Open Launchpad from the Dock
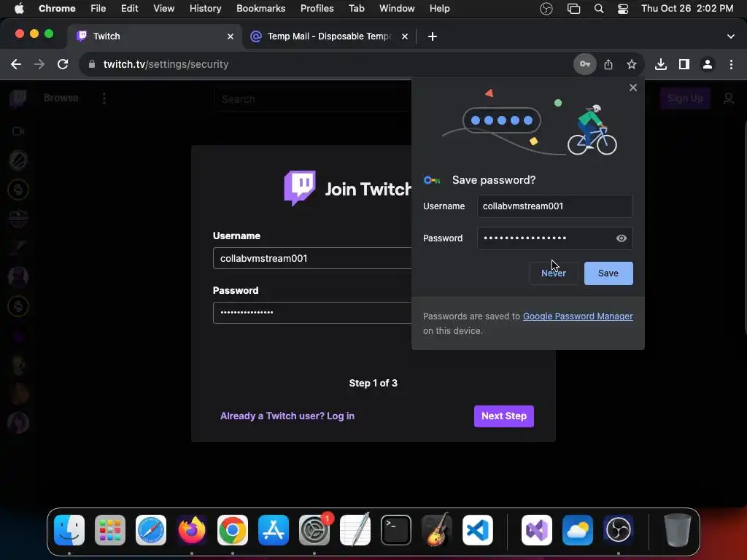This screenshot has height=560, width=747. coord(110,530)
